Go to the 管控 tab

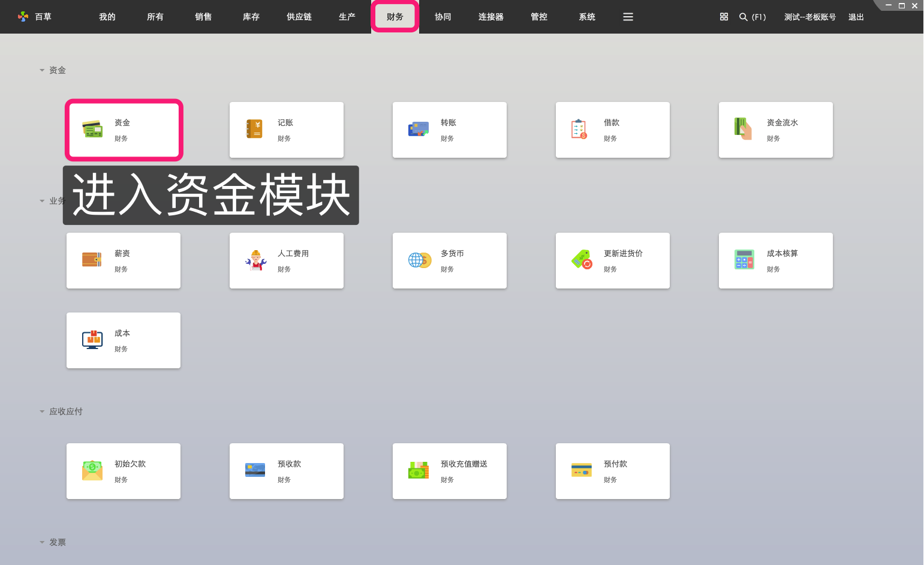point(539,17)
